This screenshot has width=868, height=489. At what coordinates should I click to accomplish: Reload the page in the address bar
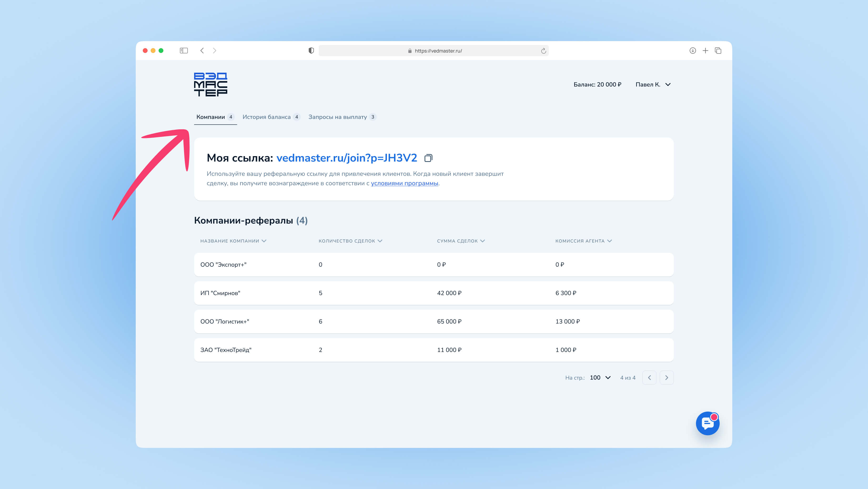click(x=543, y=51)
